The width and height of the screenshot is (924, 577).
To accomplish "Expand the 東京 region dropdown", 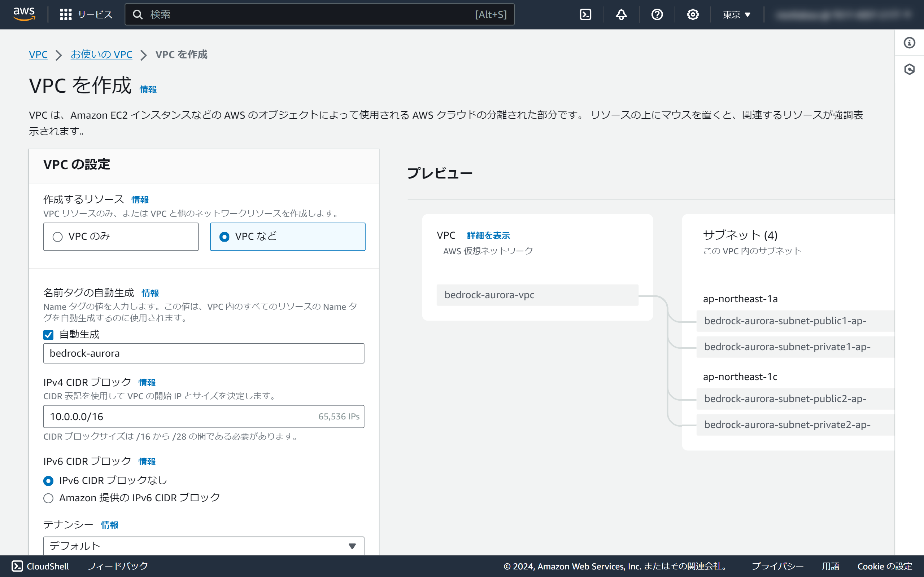I will [737, 14].
